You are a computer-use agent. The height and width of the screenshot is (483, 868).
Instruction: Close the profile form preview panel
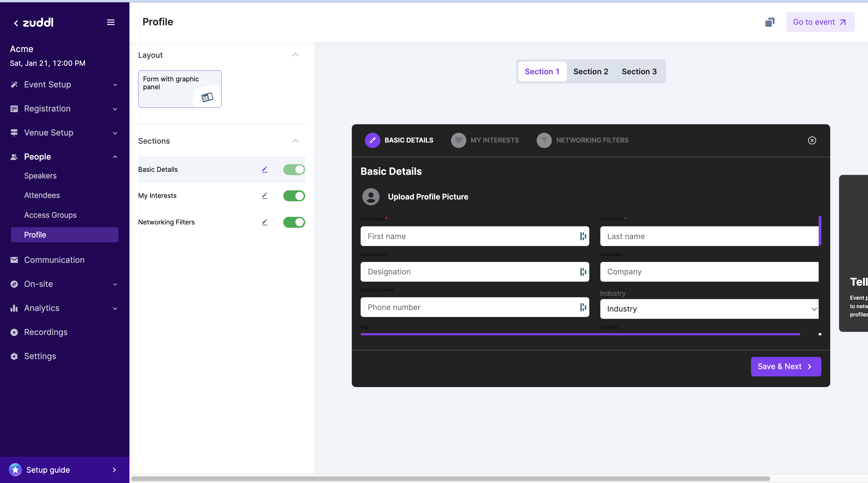coord(812,140)
